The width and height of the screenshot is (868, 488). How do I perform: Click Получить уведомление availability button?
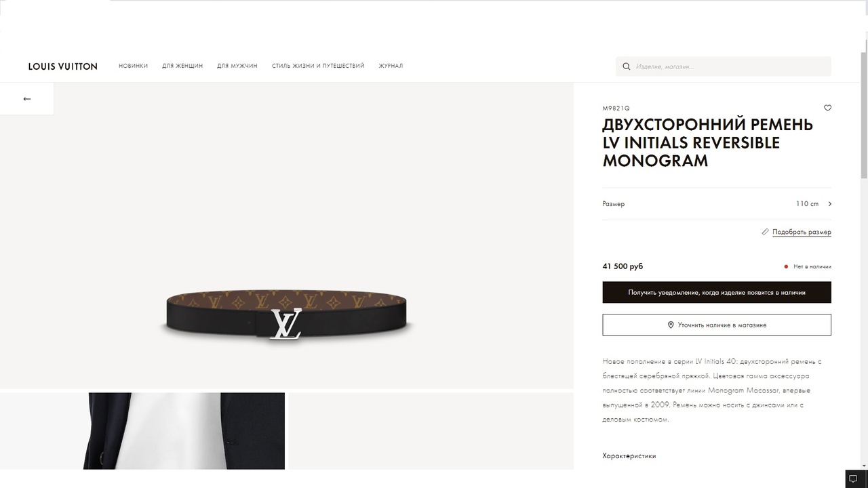click(x=717, y=293)
